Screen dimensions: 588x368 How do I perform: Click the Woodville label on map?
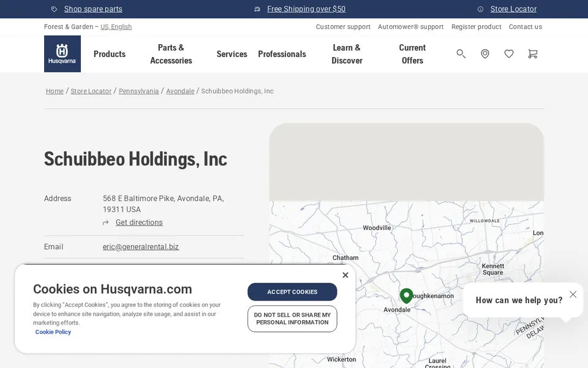(377, 228)
